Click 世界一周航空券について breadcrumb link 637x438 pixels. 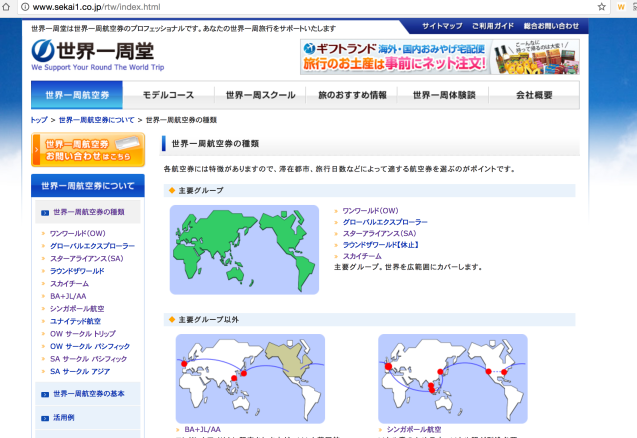point(96,120)
